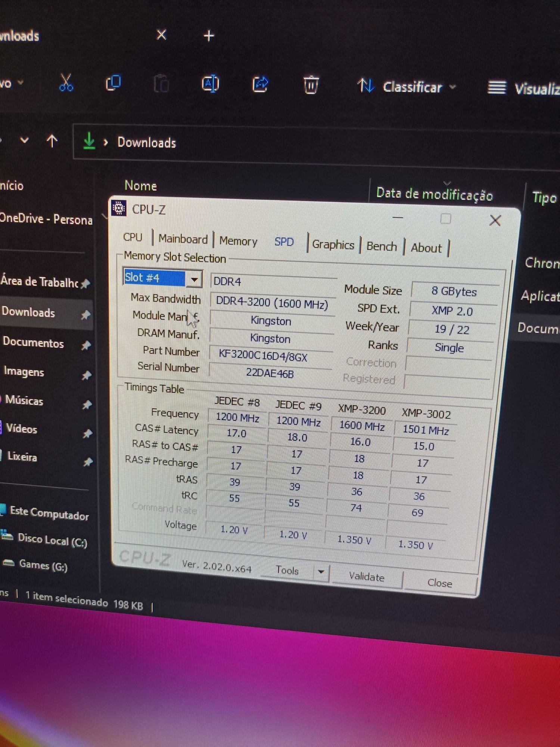
Task: Open the About tab in CPU-Z
Action: pyautogui.click(x=426, y=248)
